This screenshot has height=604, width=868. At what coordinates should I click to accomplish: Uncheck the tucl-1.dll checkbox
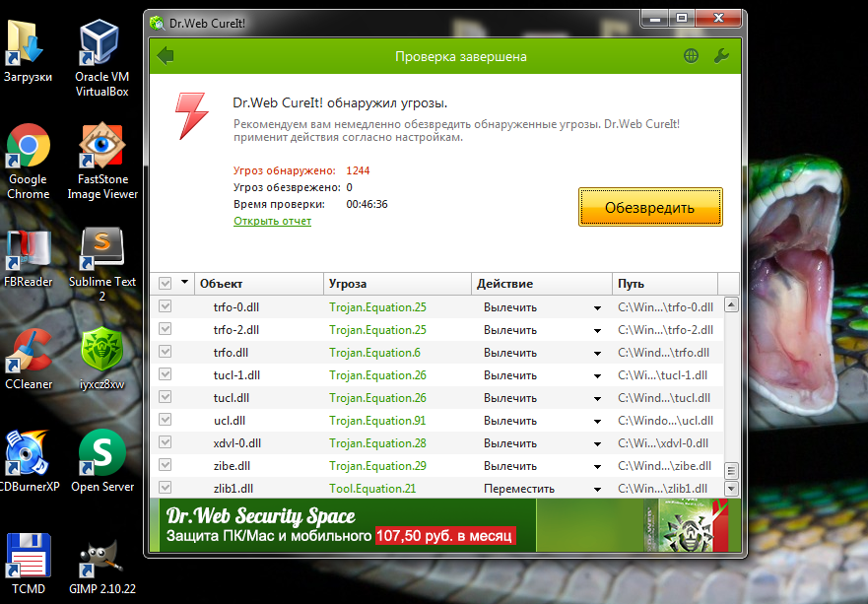point(165,374)
